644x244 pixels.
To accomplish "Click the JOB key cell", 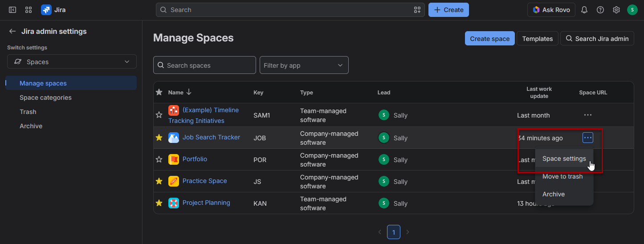I will pos(260,138).
